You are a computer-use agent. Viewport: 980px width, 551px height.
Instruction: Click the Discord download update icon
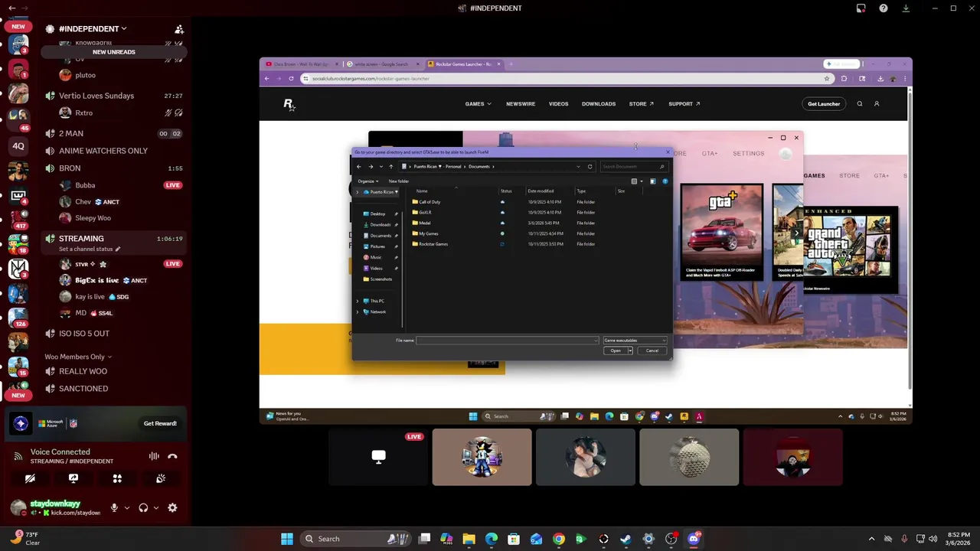tap(906, 8)
